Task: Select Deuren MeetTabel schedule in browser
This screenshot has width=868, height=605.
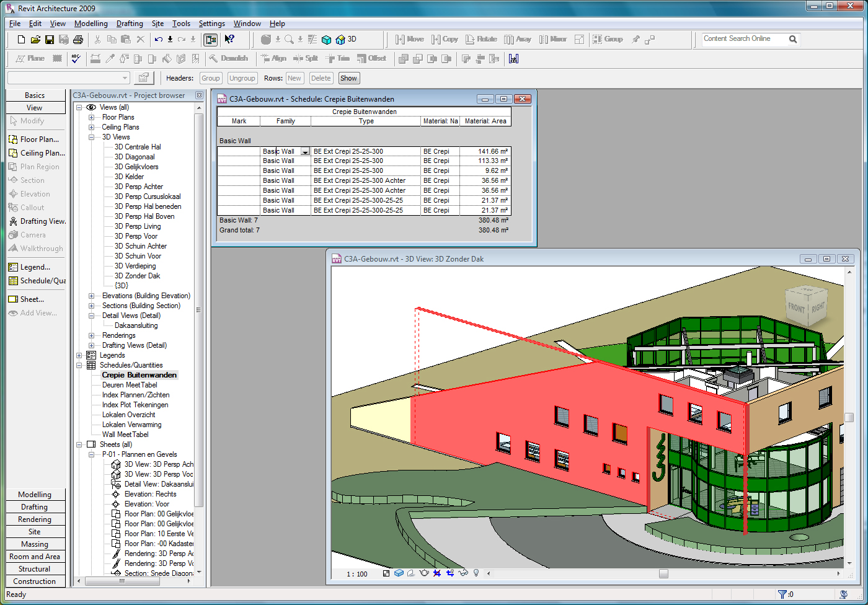Action: pos(130,385)
